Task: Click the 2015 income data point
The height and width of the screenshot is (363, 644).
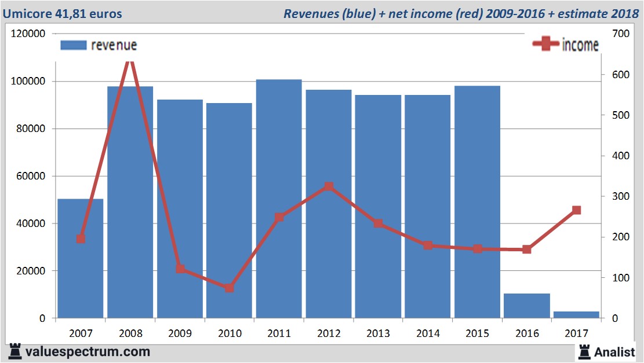Action: coord(477,248)
